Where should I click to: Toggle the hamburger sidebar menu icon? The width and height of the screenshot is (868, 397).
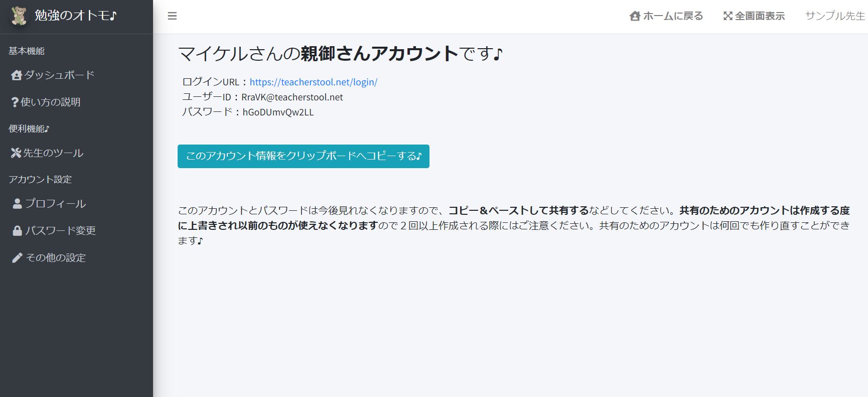coord(172,16)
